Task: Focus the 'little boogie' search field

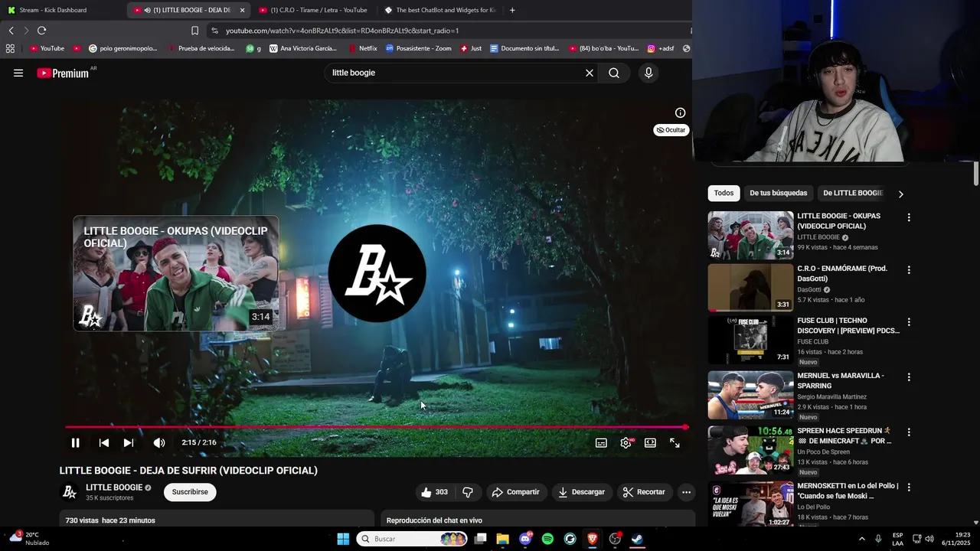Action: pos(455,73)
